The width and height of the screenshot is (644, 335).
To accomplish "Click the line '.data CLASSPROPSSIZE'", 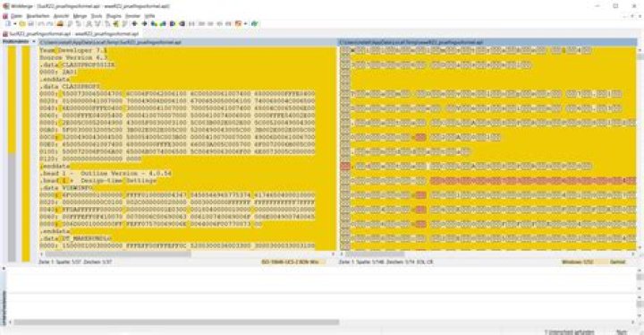I will 77,65.
